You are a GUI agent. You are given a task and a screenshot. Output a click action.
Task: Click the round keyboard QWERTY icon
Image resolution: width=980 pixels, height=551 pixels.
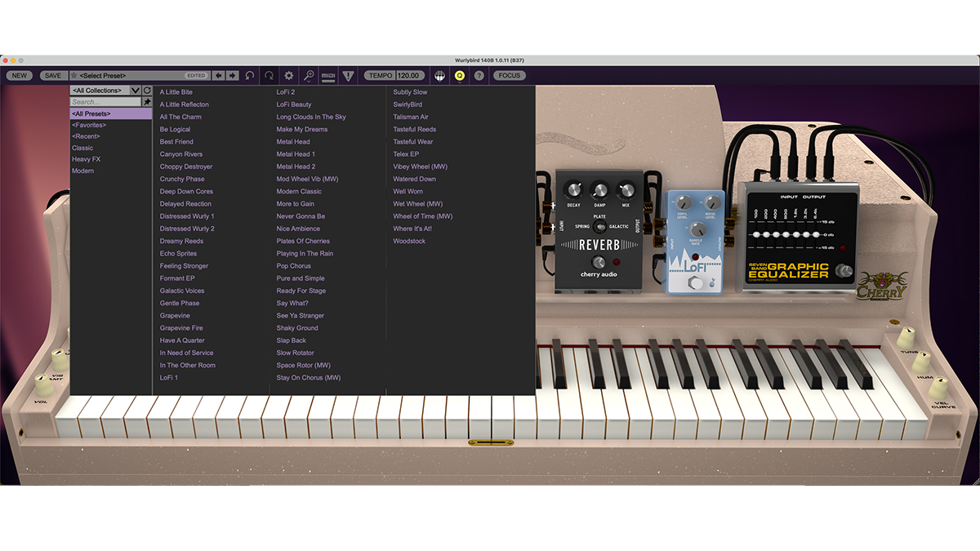tap(439, 75)
